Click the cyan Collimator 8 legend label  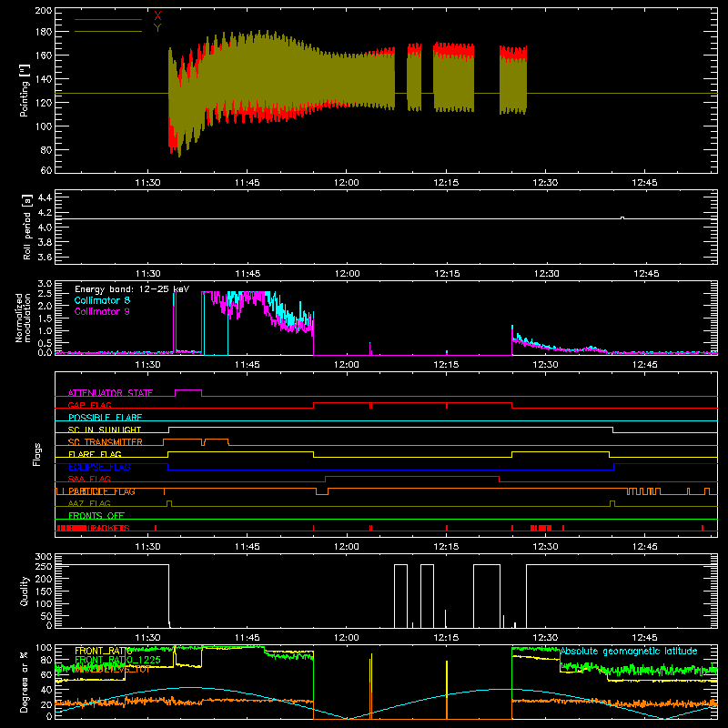(102, 300)
